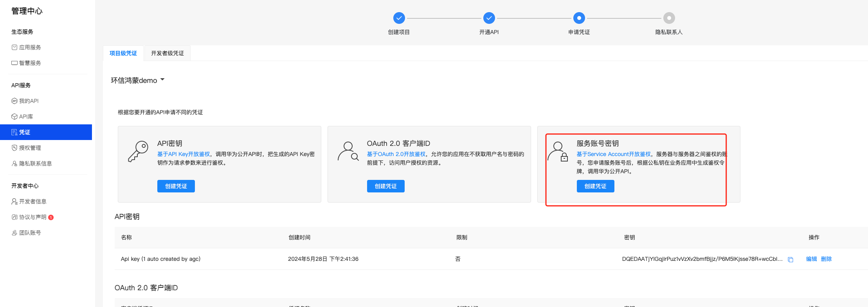The width and height of the screenshot is (868, 307).
Task: Create credential for 服务账号密钥
Action: [x=595, y=186]
